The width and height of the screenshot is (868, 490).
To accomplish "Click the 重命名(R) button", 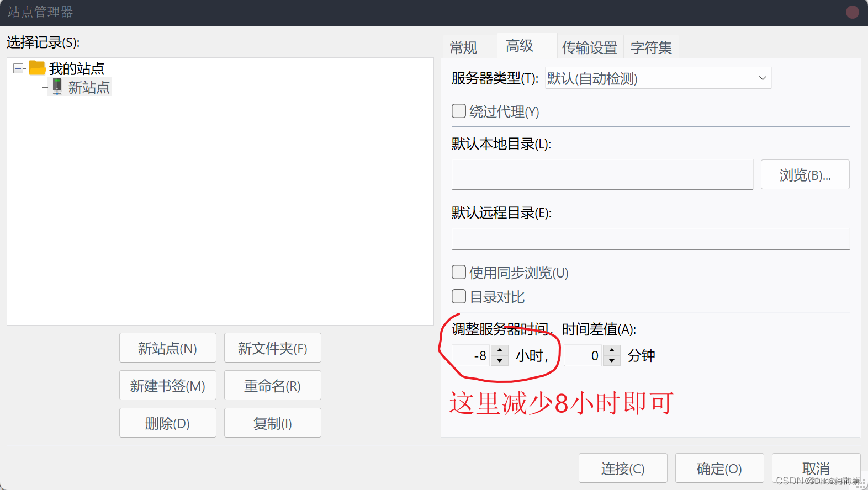I will (273, 386).
